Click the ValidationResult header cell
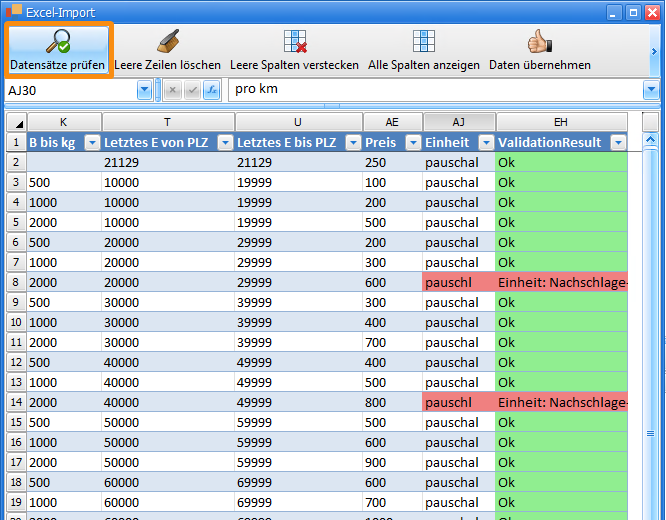Viewport: 666px width, 520px height. [562, 143]
